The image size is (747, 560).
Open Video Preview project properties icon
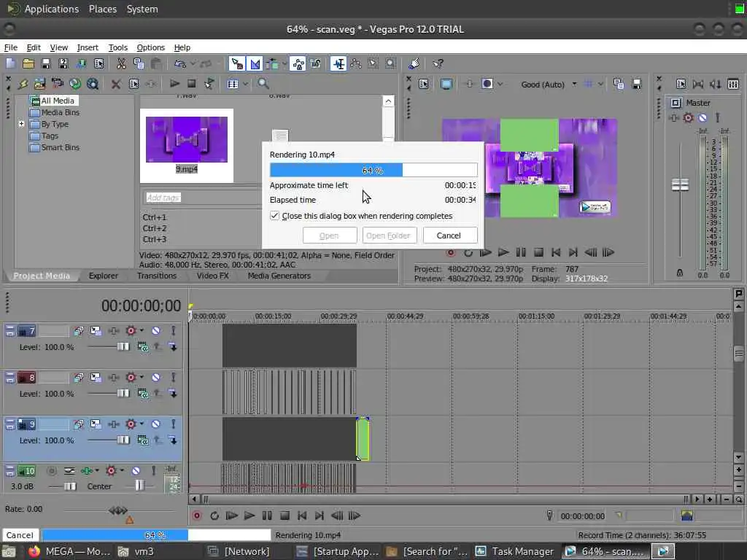pos(424,85)
